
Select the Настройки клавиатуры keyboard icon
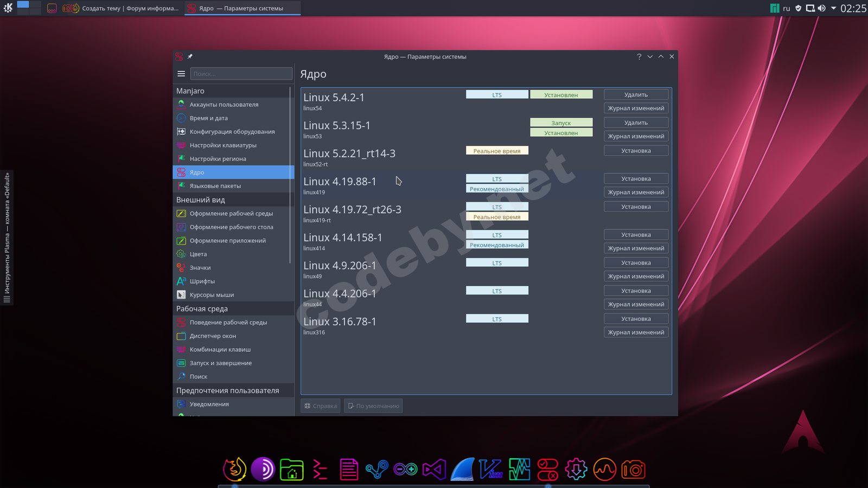[x=181, y=145]
